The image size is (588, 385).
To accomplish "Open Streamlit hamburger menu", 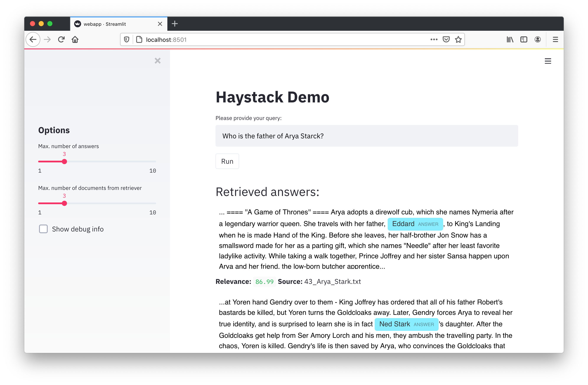I will pyautogui.click(x=548, y=61).
